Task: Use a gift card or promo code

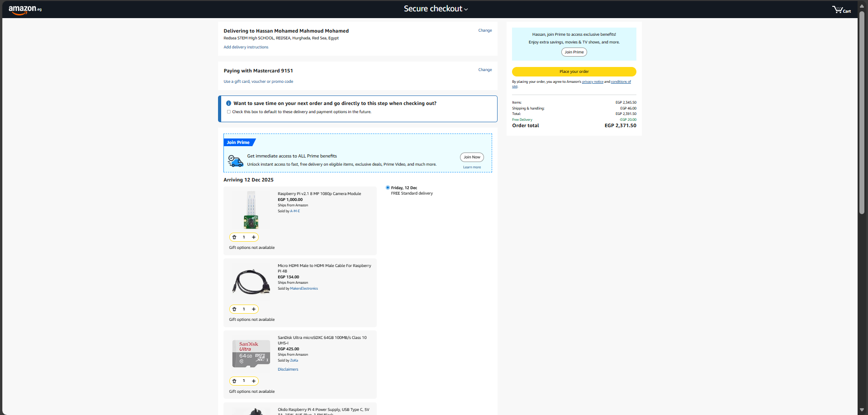Action: [258, 81]
